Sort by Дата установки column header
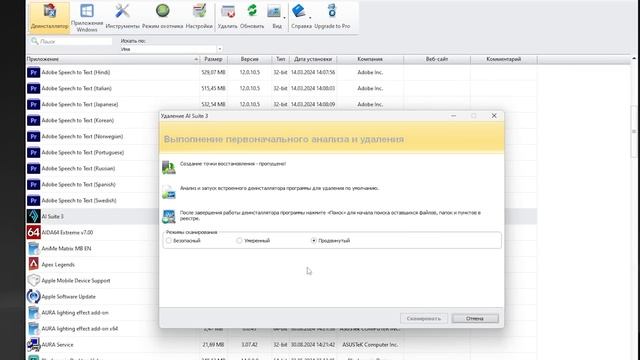 (313, 59)
